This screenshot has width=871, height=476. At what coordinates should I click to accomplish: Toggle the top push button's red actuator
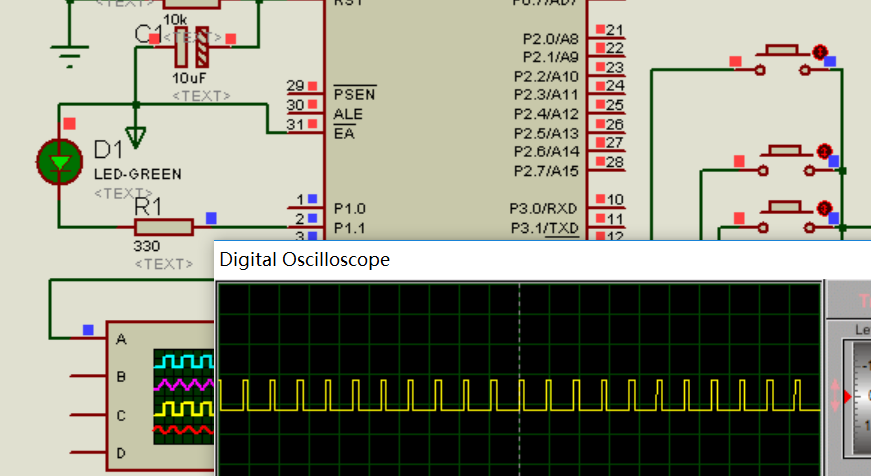[820, 52]
